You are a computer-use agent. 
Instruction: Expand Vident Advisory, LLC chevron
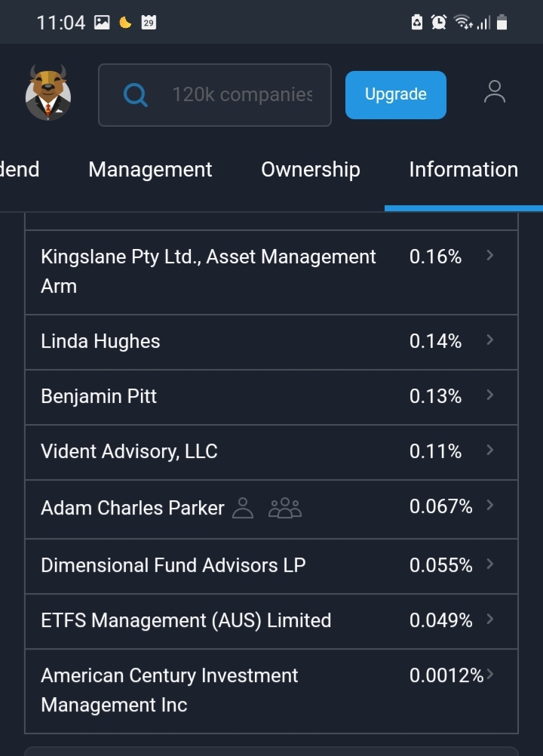(x=490, y=450)
